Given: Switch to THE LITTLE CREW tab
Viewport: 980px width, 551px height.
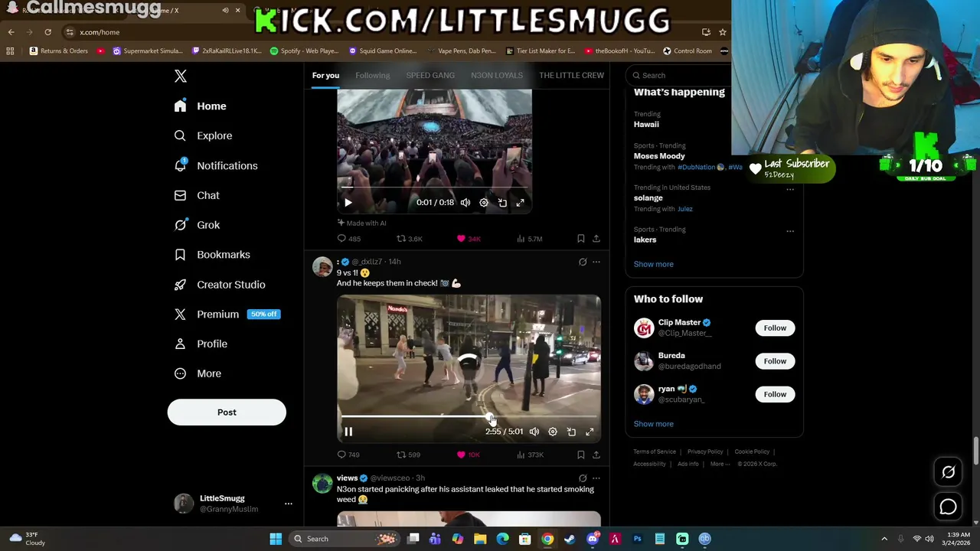Looking at the screenshot, I should 571,75.
